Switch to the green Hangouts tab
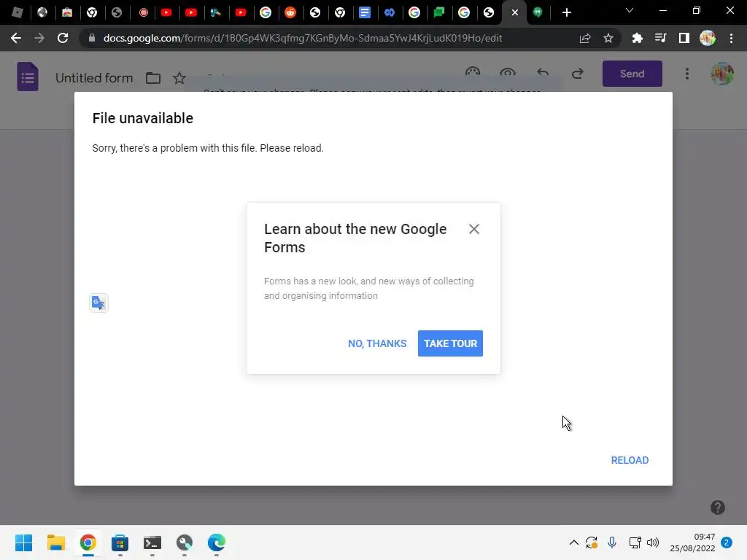The width and height of the screenshot is (747, 560). (x=538, y=12)
